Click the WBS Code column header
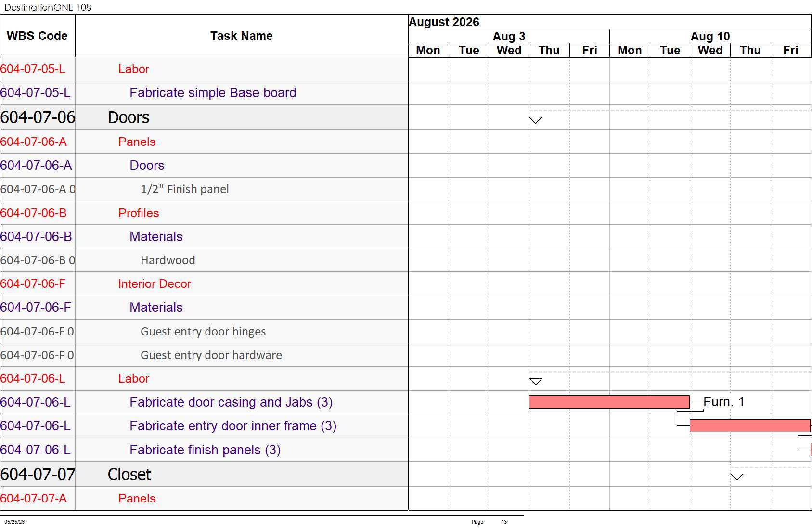 tap(38, 36)
